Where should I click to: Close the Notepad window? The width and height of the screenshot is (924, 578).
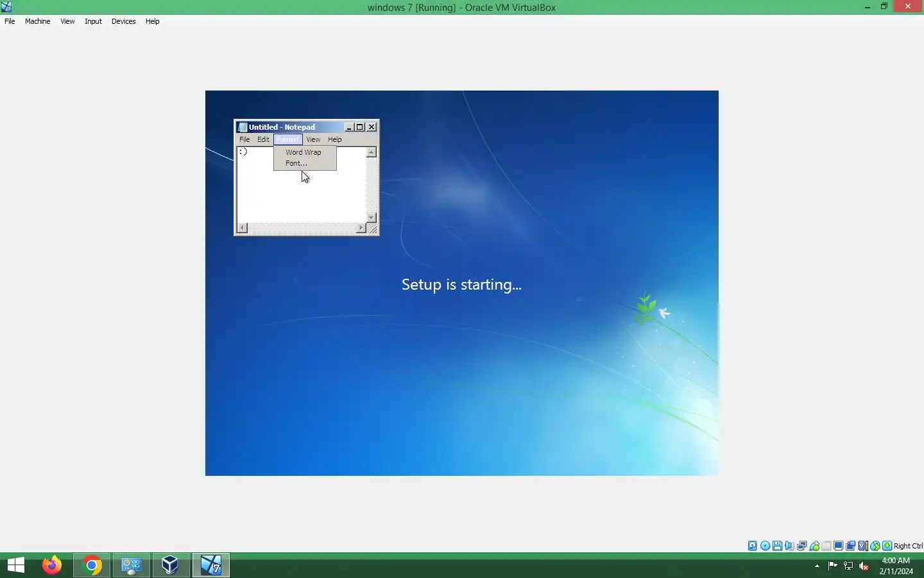(x=372, y=127)
